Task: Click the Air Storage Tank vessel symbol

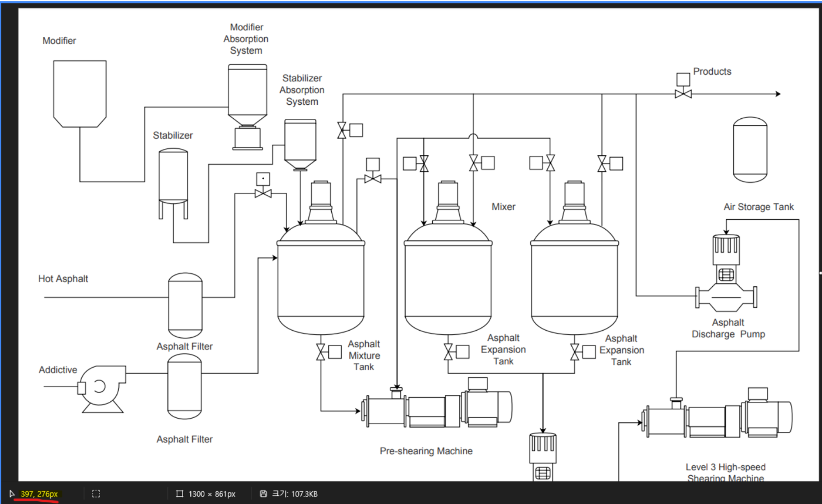Action: 750,150
